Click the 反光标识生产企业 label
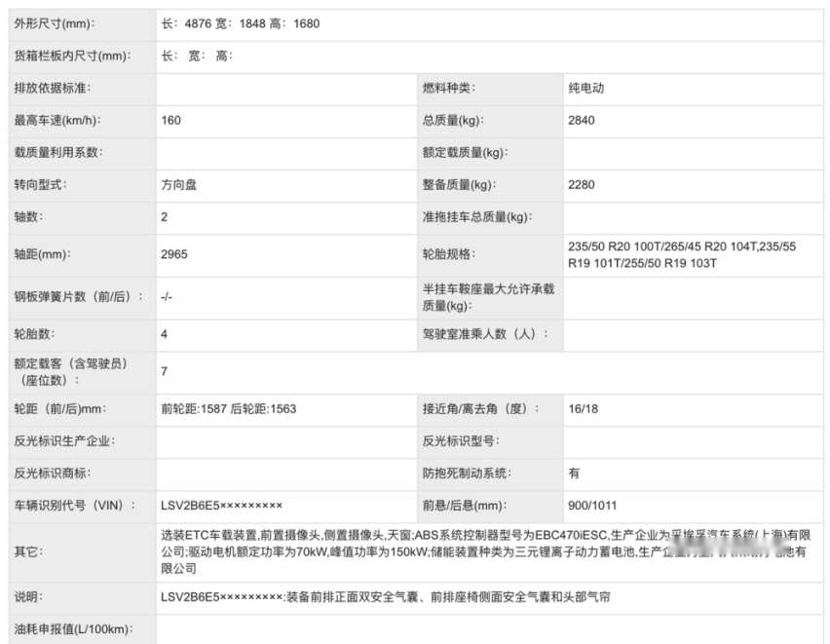This screenshot has width=830, height=644. [64, 441]
